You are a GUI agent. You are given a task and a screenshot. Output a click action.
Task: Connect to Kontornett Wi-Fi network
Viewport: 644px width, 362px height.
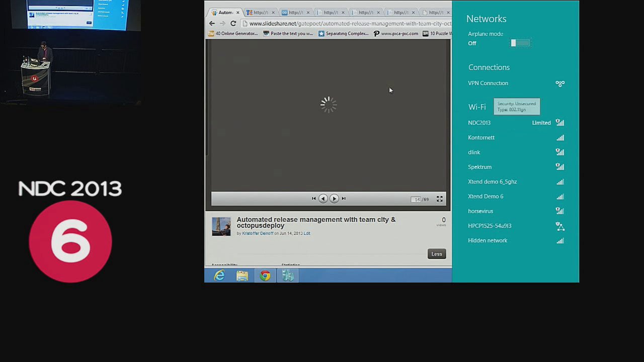[x=516, y=137]
